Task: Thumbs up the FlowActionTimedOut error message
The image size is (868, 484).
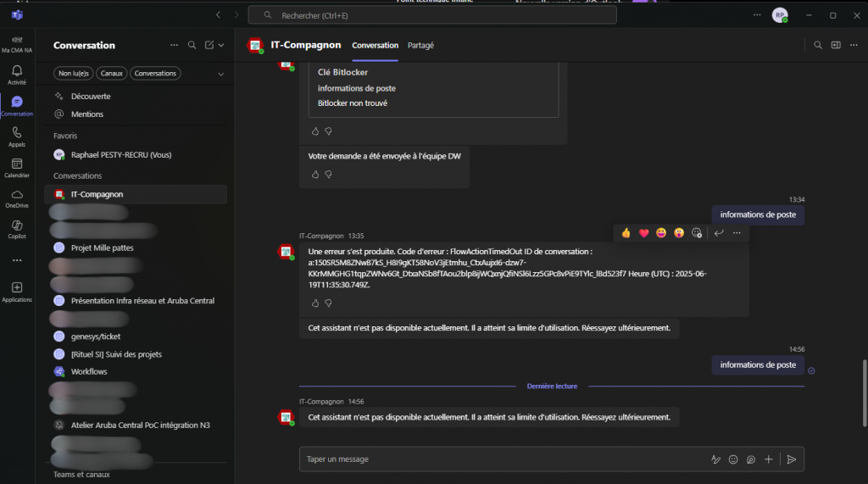Action: (x=315, y=303)
